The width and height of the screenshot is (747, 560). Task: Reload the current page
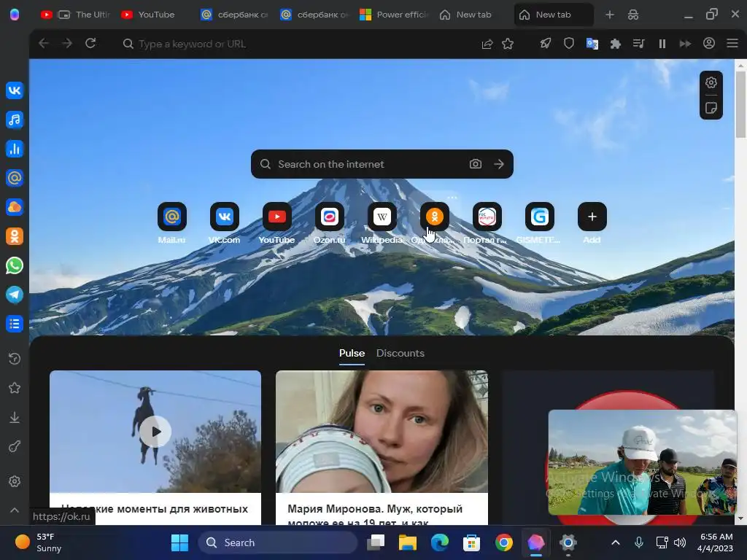pyautogui.click(x=90, y=43)
